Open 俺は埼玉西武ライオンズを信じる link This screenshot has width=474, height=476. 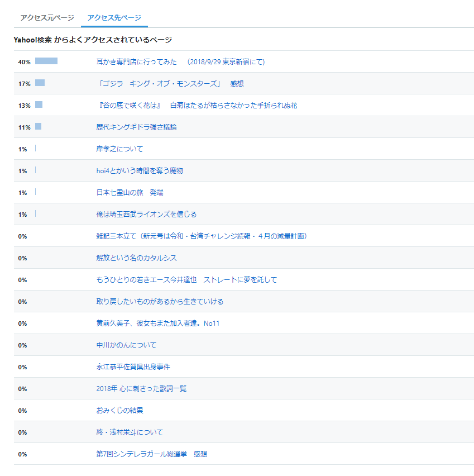pos(146,215)
